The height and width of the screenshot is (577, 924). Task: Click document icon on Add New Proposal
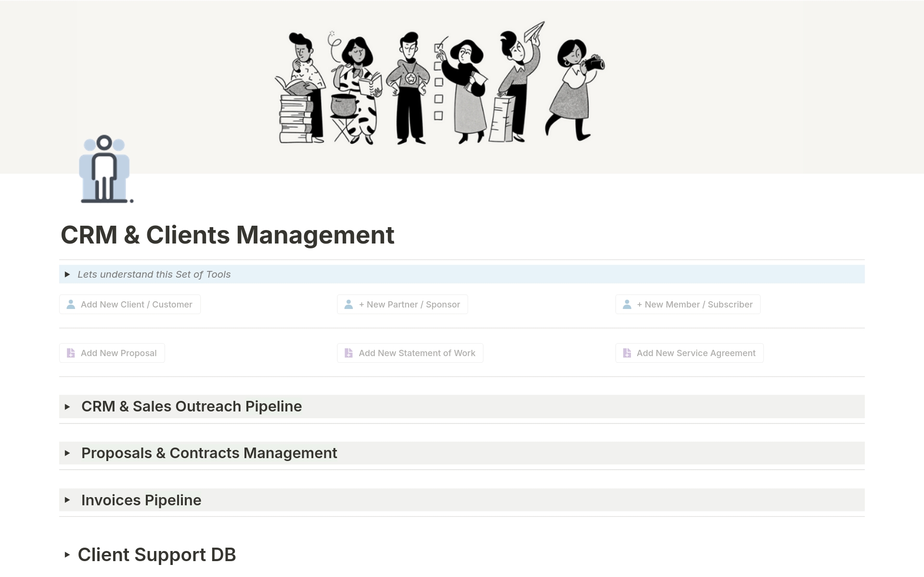(71, 353)
